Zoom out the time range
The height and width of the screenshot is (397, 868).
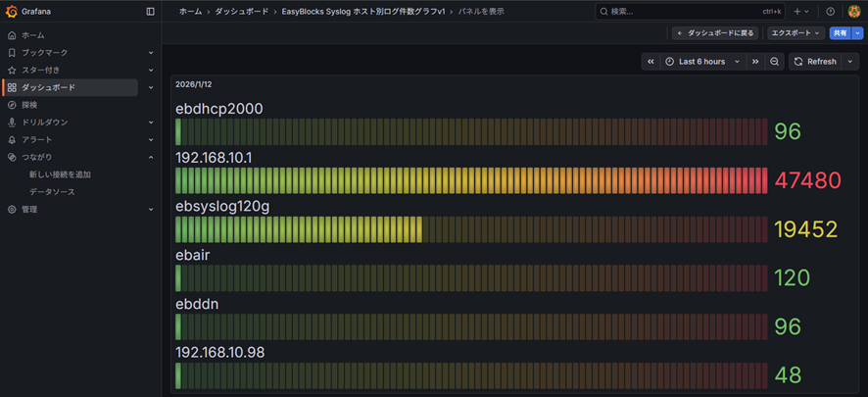775,62
